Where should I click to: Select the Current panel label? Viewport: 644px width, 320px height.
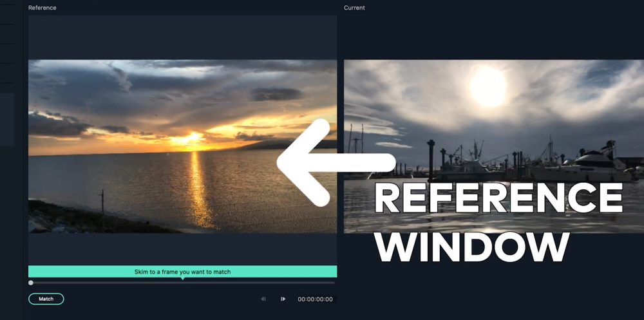tap(354, 8)
